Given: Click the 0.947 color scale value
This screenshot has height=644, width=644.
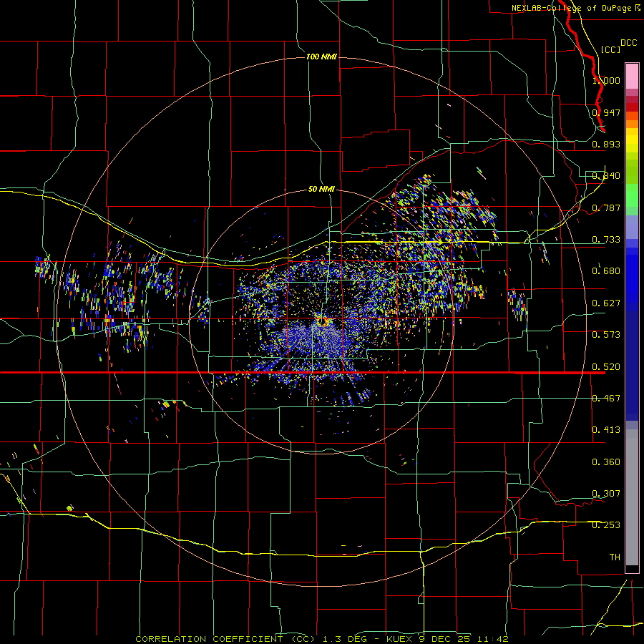Looking at the screenshot, I should point(606,112).
